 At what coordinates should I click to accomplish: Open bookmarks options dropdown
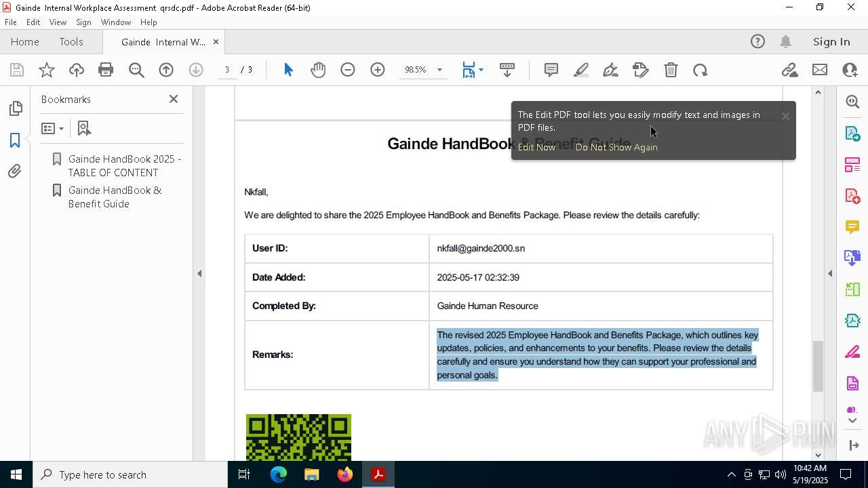click(52, 128)
